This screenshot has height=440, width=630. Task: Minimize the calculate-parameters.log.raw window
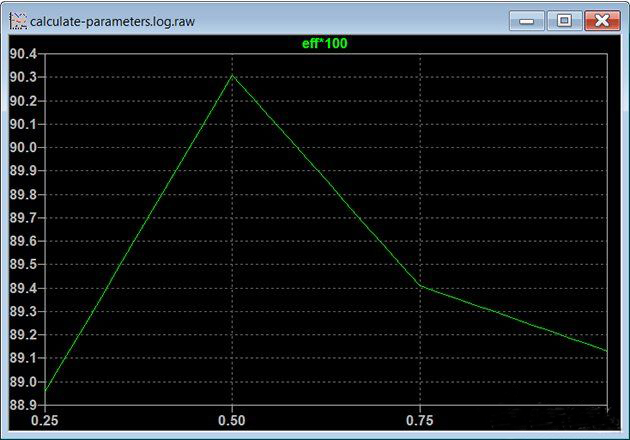[x=526, y=20]
